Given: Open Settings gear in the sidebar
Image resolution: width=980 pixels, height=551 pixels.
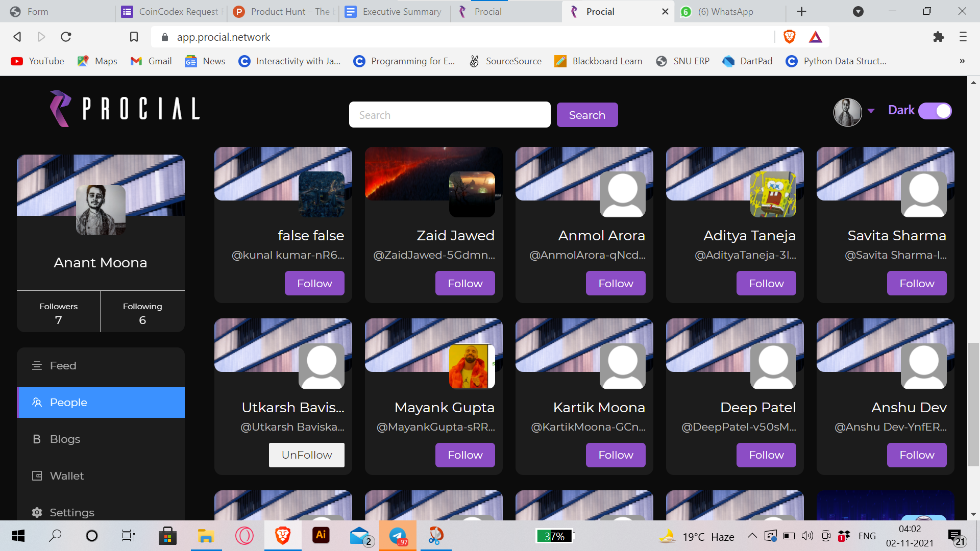Looking at the screenshot, I should tap(37, 512).
